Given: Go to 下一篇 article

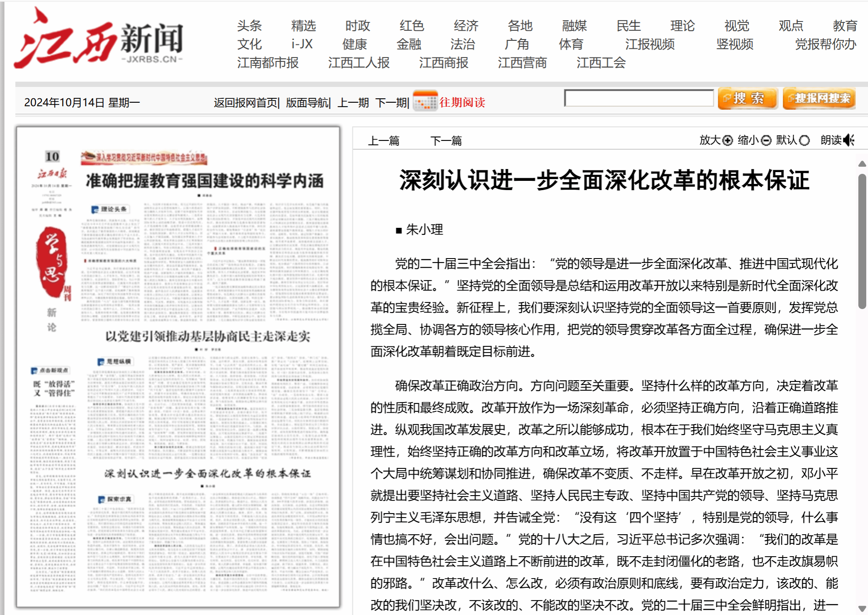Looking at the screenshot, I should point(446,140).
